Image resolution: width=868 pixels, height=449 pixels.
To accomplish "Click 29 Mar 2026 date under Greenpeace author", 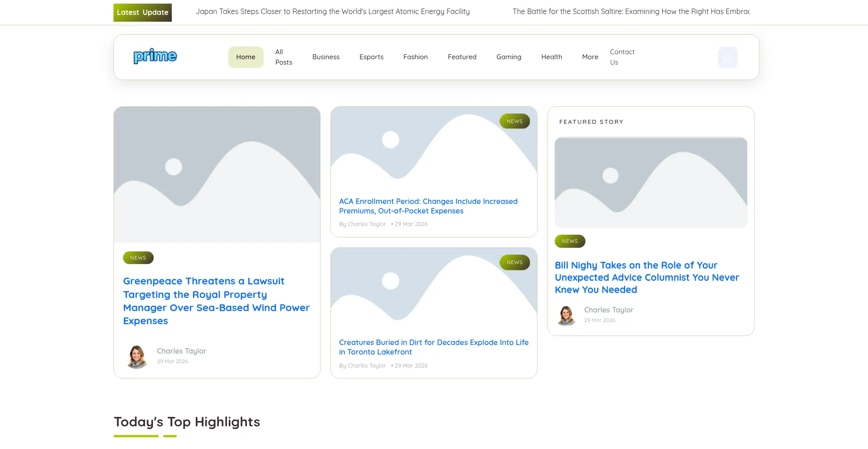I will tap(172, 361).
